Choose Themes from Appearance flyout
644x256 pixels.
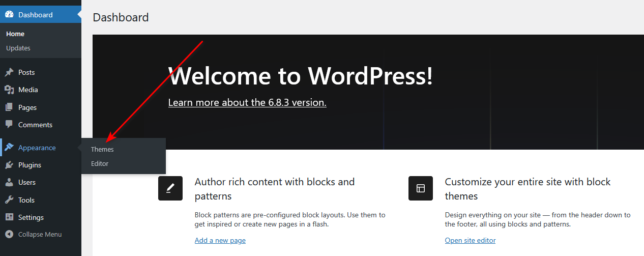tap(102, 150)
